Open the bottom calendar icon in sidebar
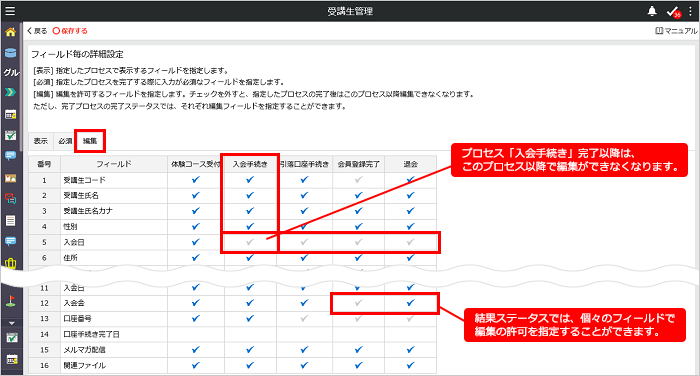Image resolution: width=700 pixels, height=376 pixels. pos(12,359)
